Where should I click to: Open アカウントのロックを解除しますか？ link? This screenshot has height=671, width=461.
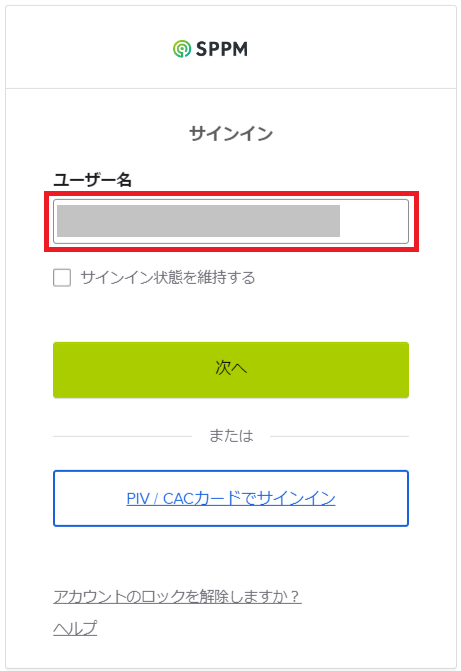point(177,596)
